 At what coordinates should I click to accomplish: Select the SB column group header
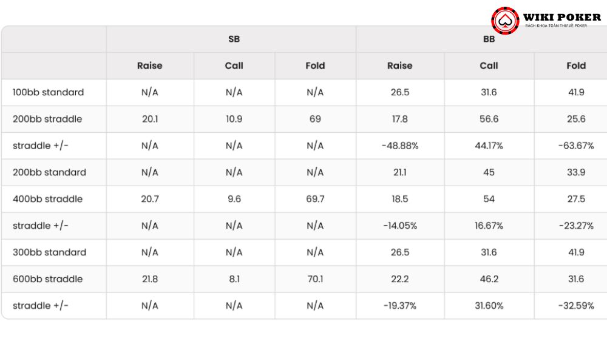pos(234,39)
